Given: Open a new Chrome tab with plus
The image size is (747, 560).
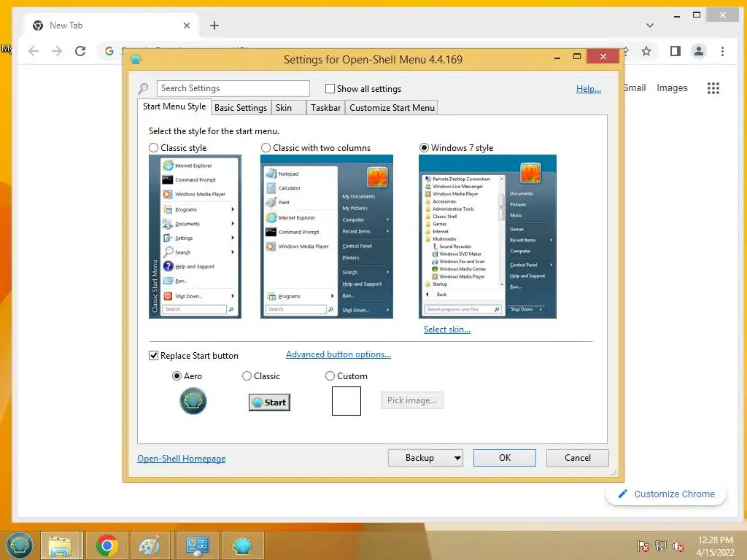Looking at the screenshot, I should click(x=214, y=26).
